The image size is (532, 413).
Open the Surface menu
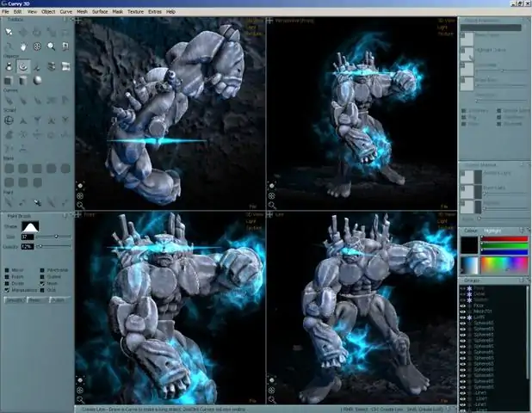tap(100, 11)
